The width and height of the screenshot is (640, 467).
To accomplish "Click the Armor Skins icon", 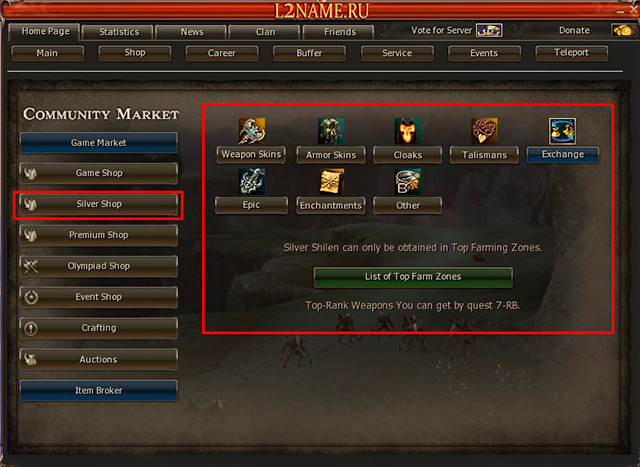I will point(331,131).
